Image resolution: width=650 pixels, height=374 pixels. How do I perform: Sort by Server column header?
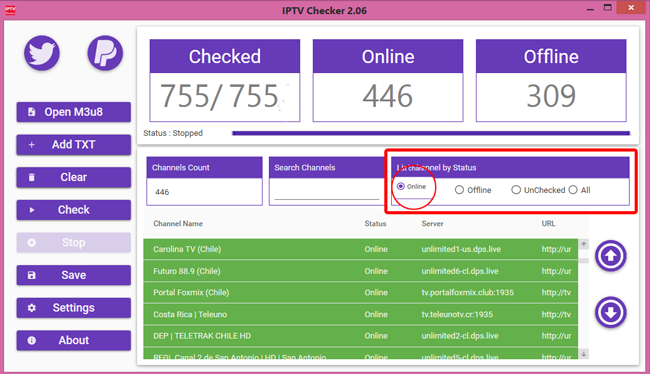[432, 223]
